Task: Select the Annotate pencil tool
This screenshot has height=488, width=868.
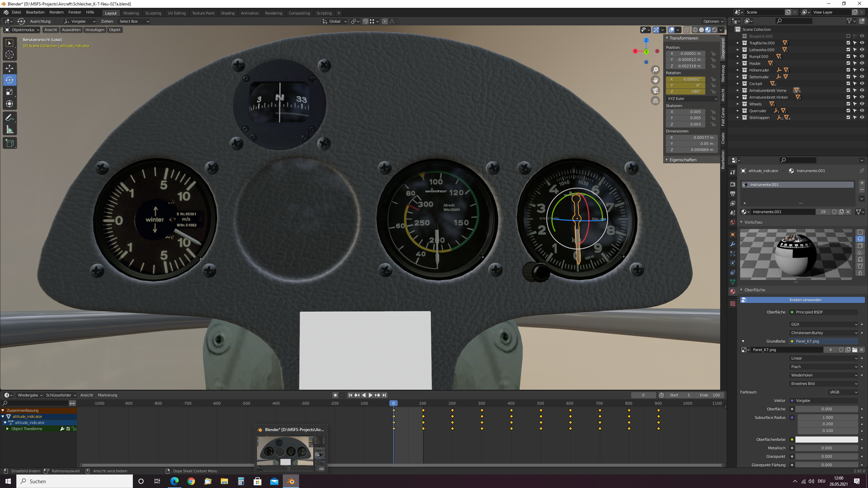Action: (x=9, y=118)
